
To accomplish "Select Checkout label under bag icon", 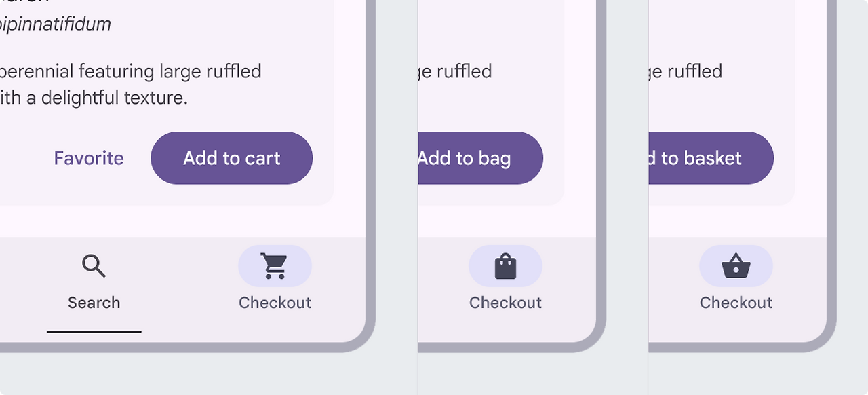I will [x=505, y=303].
